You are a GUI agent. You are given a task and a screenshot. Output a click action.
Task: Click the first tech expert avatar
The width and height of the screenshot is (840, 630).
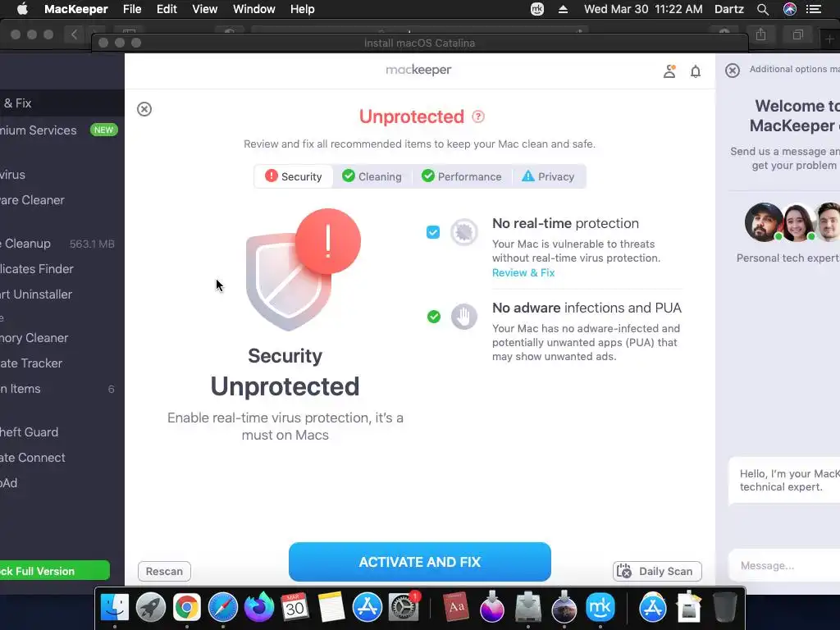pos(764,221)
